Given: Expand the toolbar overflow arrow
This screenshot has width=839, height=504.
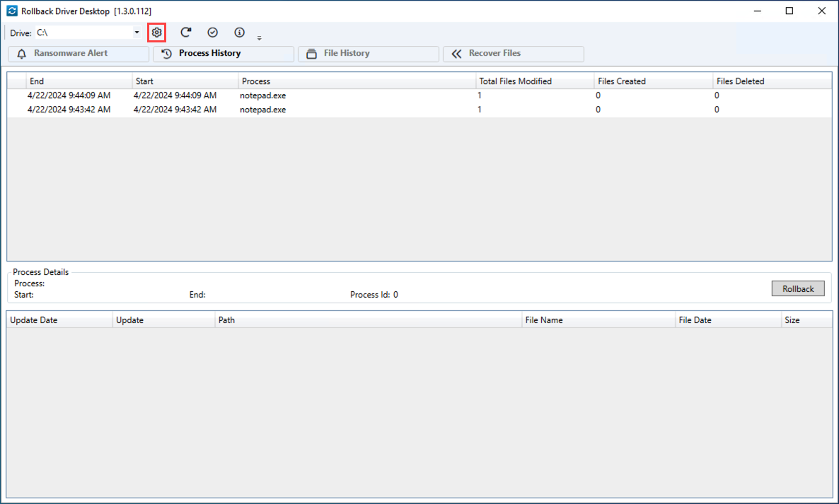Looking at the screenshot, I should (259, 38).
